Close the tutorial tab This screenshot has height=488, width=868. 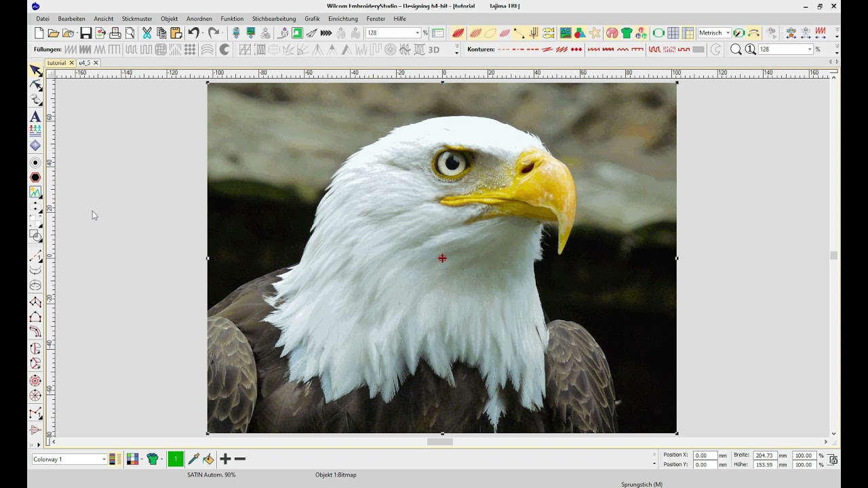[71, 63]
